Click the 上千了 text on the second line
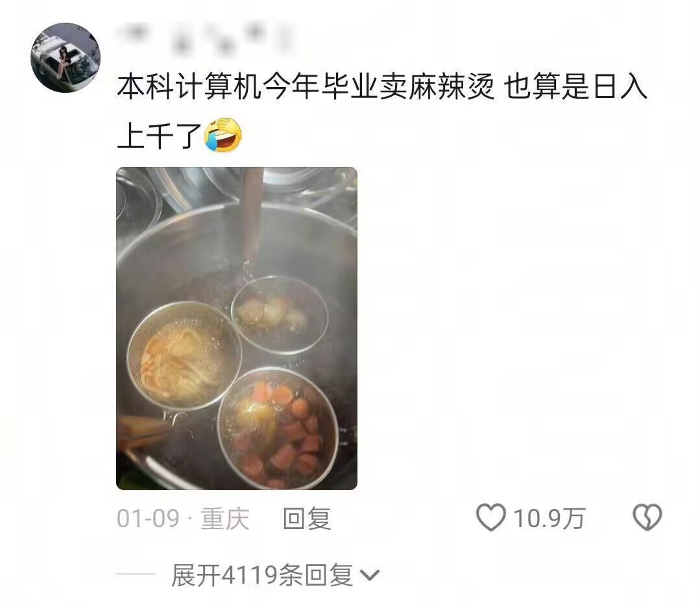The width and height of the screenshot is (700, 607). click(160, 136)
